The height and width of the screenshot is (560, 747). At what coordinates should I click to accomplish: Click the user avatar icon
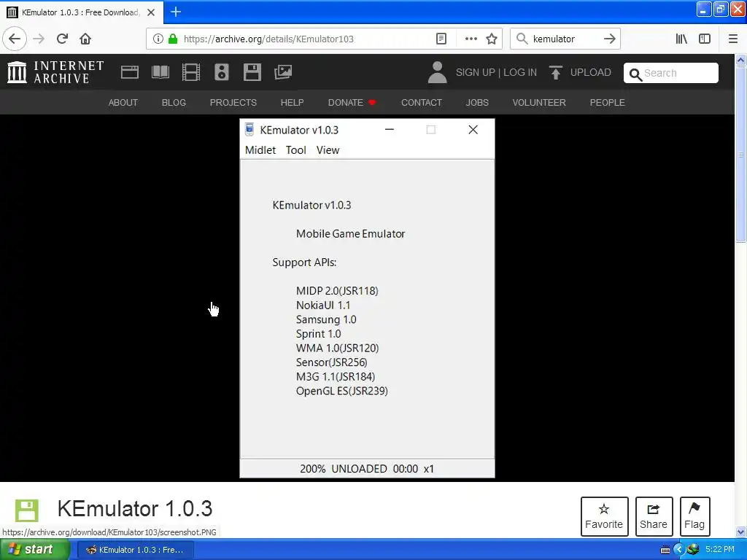click(x=437, y=72)
